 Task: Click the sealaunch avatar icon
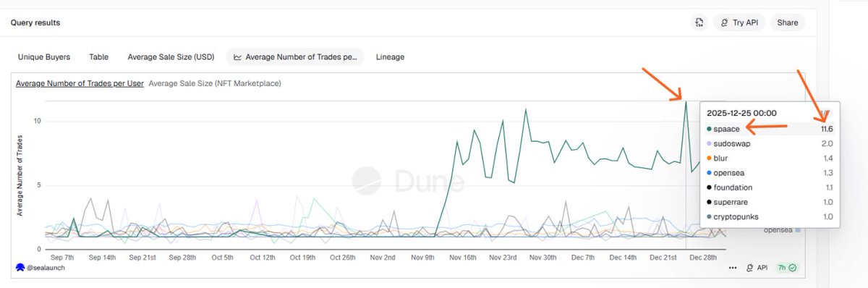pyautogui.click(x=20, y=267)
